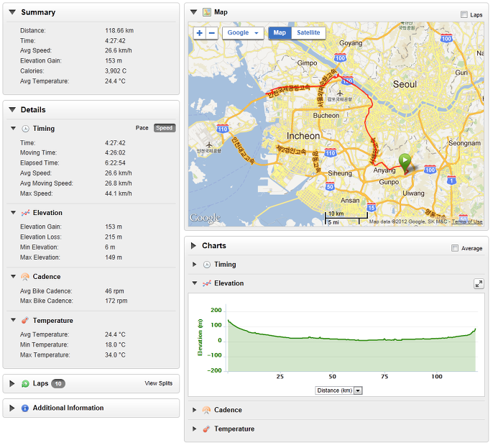Viewport: 493px width, 448px height.
Task: Click the Incheon label on map
Action: tap(303, 136)
